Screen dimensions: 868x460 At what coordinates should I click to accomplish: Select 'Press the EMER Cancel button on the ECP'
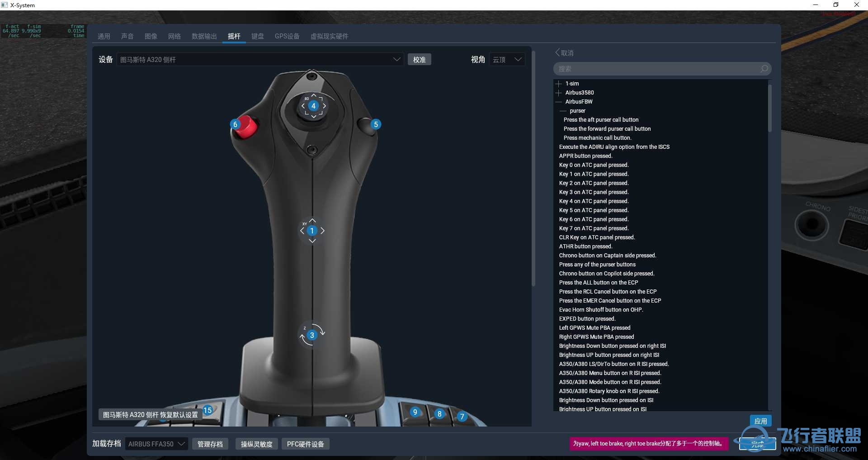point(610,301)
